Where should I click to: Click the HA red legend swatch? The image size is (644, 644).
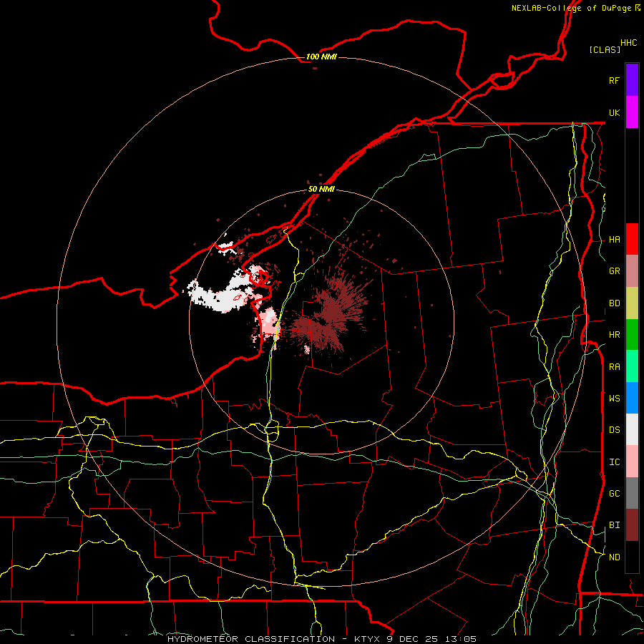point(632,239)
